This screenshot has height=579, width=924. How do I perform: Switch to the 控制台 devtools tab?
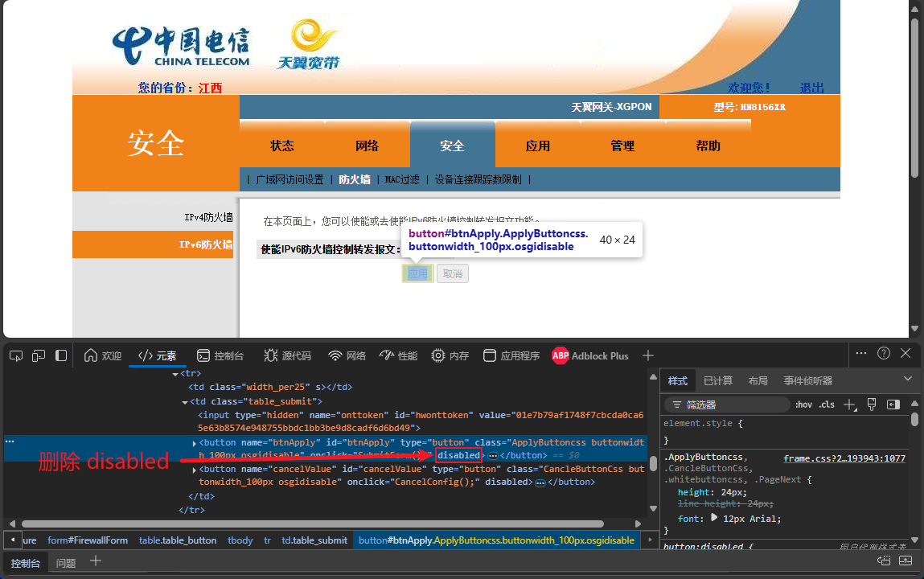pos(220,355)
